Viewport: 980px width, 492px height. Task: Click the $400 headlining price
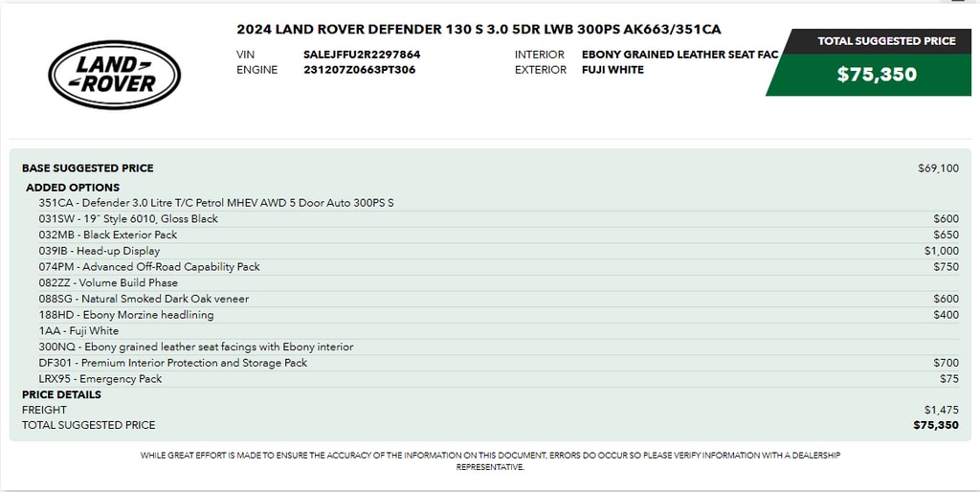pos(946,315)
